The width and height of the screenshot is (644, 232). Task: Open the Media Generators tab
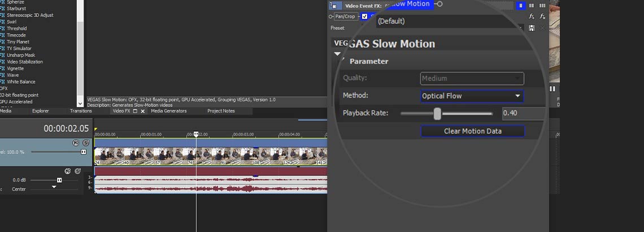(x=169, y=111)
